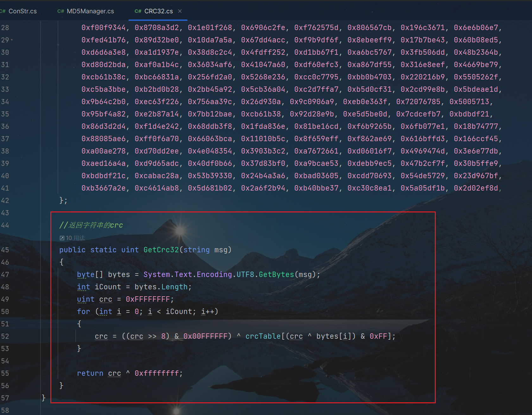Click the UTF8 property on line 47
Screen dimensions: 532x415
point(245,274)
